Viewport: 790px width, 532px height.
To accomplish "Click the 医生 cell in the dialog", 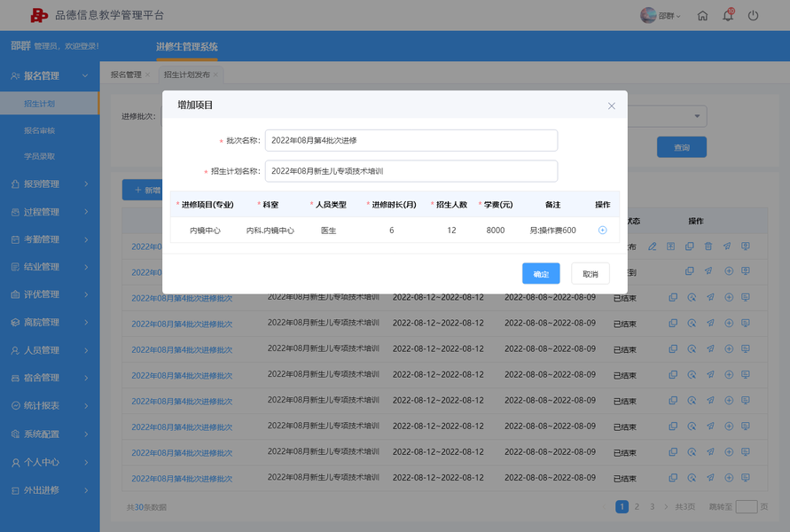I will coord(328,231).
